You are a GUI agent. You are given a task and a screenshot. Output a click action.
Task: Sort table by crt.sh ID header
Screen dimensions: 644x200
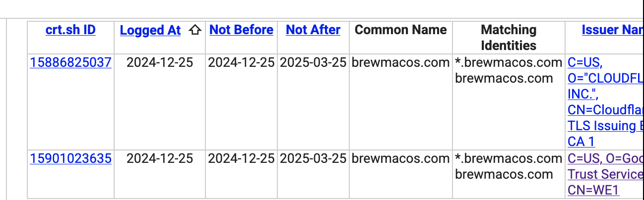[70, 30]
